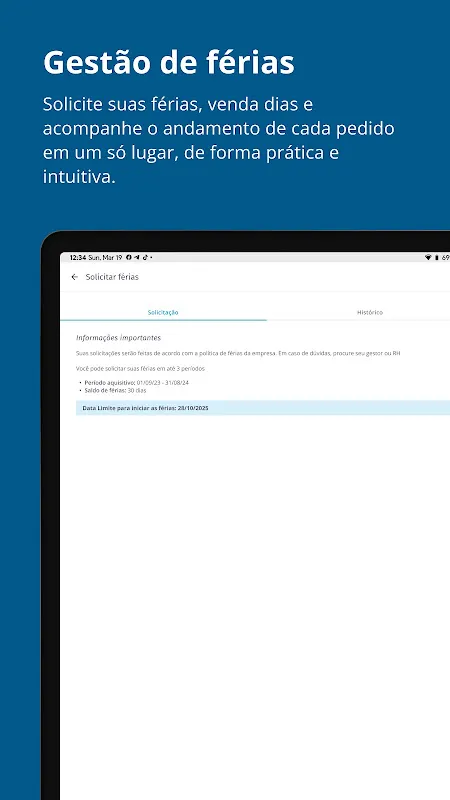Viewport: 450px width, 800px height.
Task: Click the Solicitar férias page title
Action: pos(112,277)
